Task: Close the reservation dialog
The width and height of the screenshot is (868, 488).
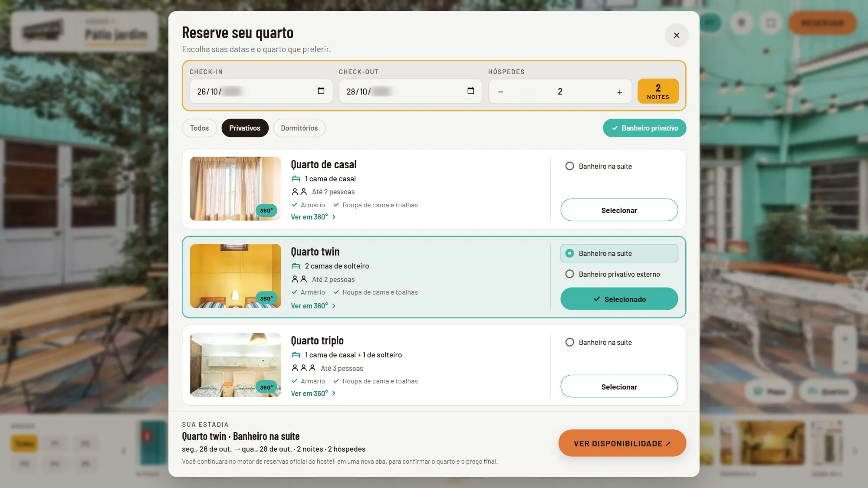Action: [x=677, y=35]
